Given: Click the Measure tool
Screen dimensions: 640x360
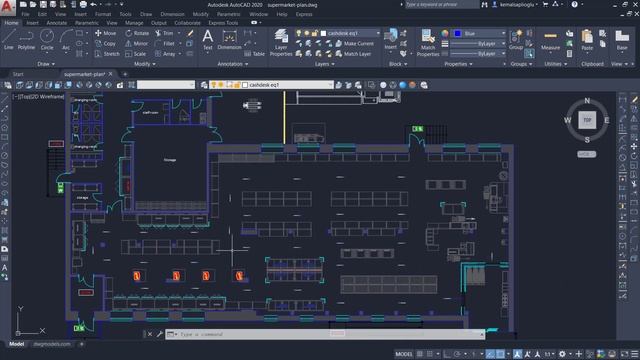Looking at the screenshot, I should pyautogui.click(x=550, y=40).
